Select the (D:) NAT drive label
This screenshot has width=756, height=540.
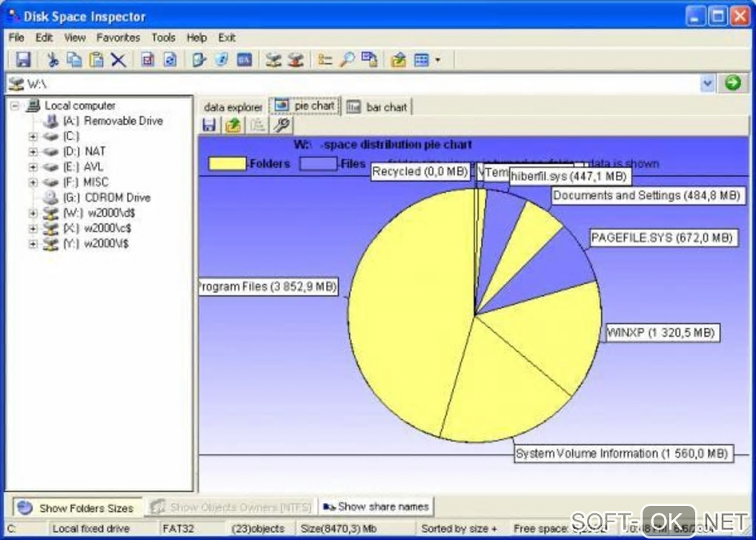pos(84,151)
